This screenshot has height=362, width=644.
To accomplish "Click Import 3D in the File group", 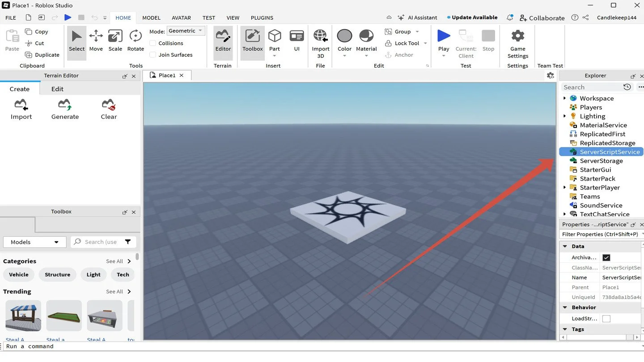I will pyautogui.click(x=321, y=43).
